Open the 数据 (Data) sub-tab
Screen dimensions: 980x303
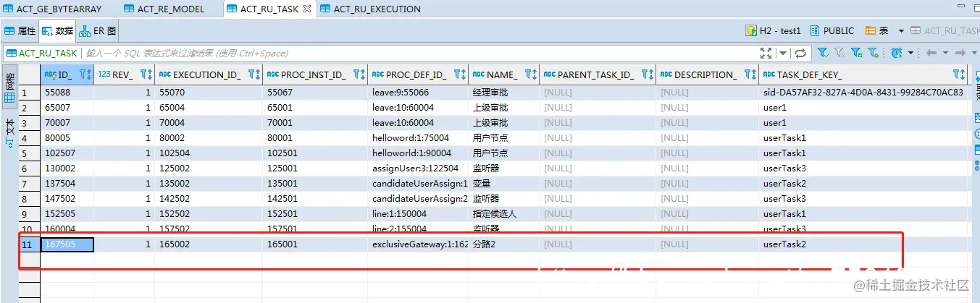coord(57,31)
